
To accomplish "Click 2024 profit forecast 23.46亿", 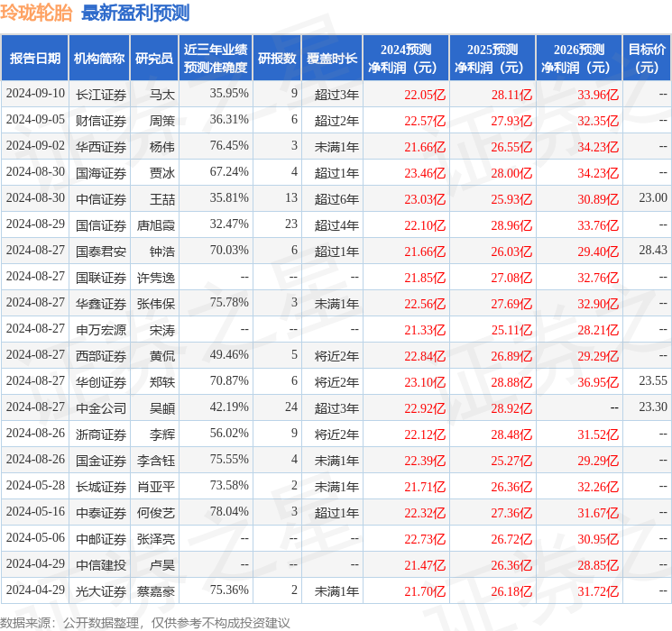I will tap(425, 173).
